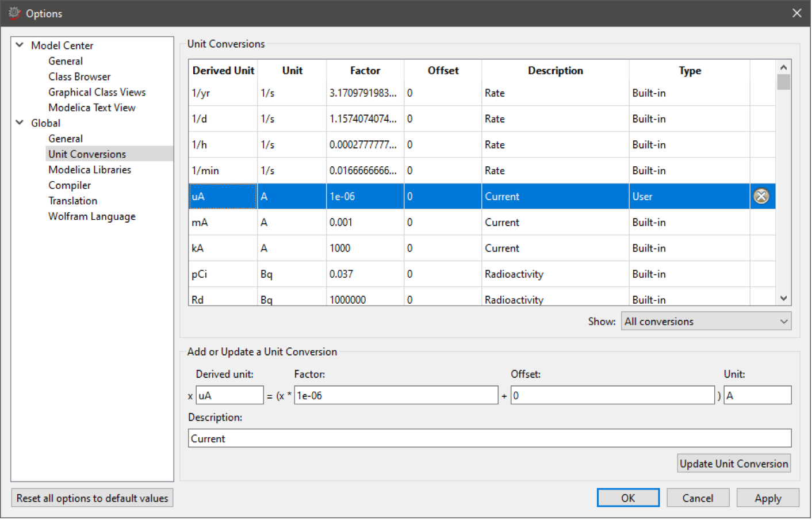
Task: Click the 0.001 factor cell
Action: click(365, 223)
